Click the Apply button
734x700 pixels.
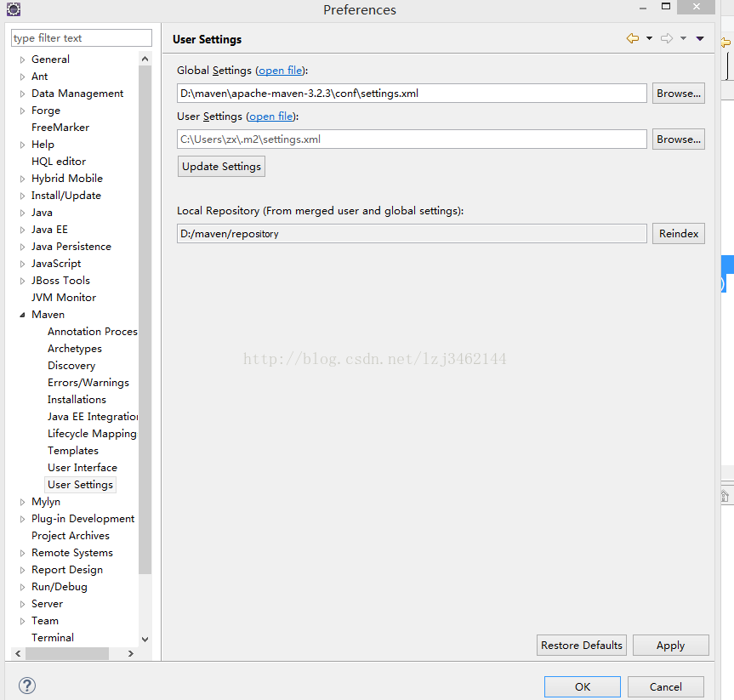click(671, 646)
